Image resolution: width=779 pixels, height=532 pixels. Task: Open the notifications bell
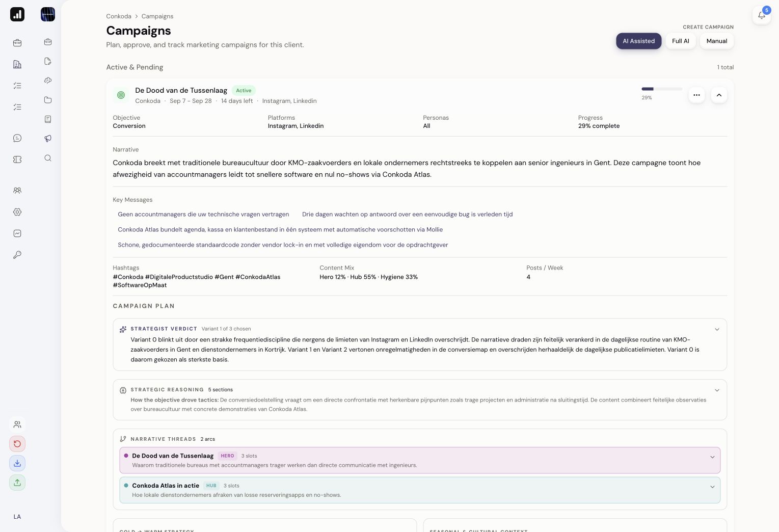point(762,15)
